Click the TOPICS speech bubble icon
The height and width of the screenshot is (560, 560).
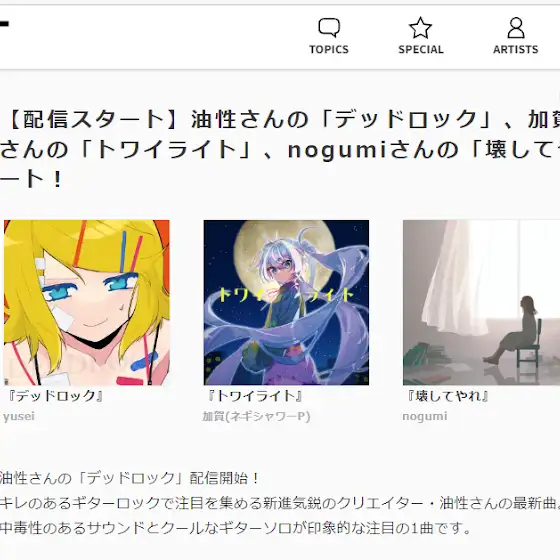[329, 28]
